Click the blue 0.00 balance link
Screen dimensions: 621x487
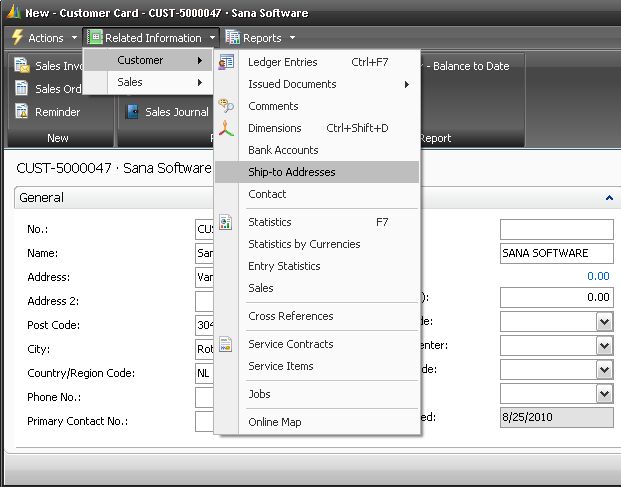598,276
